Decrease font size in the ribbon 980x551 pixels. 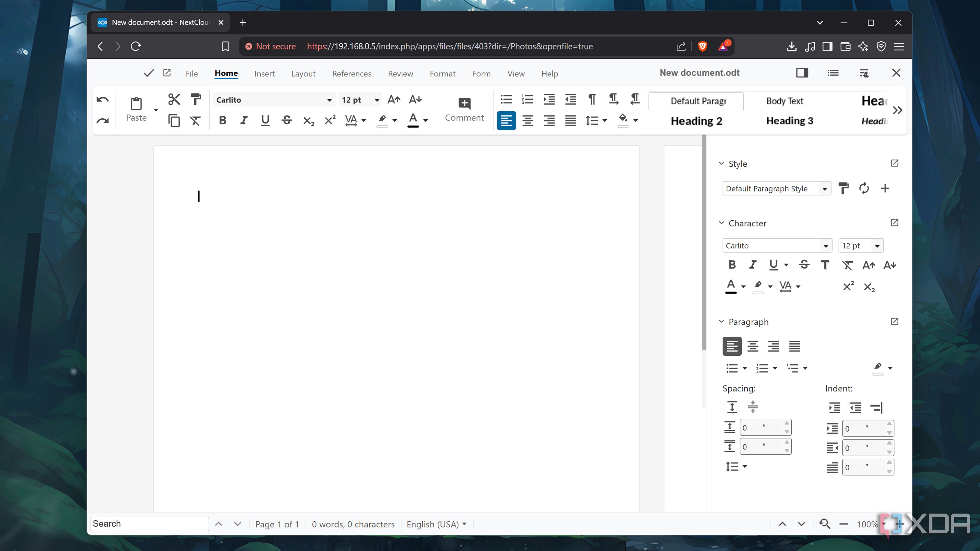pyautogui.click(x=415, y=100)
